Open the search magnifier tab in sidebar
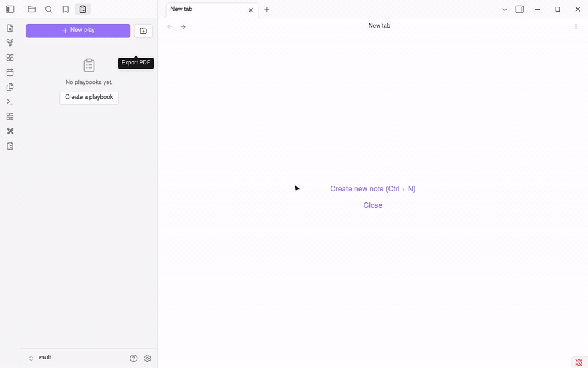 tap(49, 9)
